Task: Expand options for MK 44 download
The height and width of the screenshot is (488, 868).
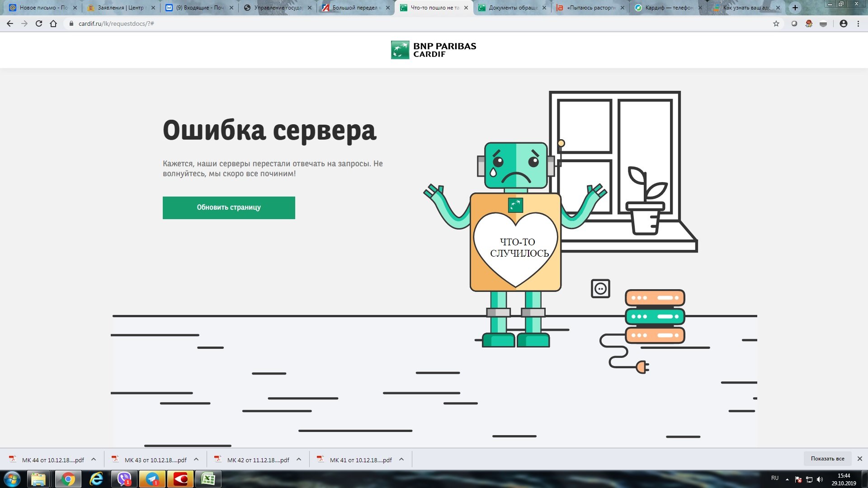Action: [94, 460]
